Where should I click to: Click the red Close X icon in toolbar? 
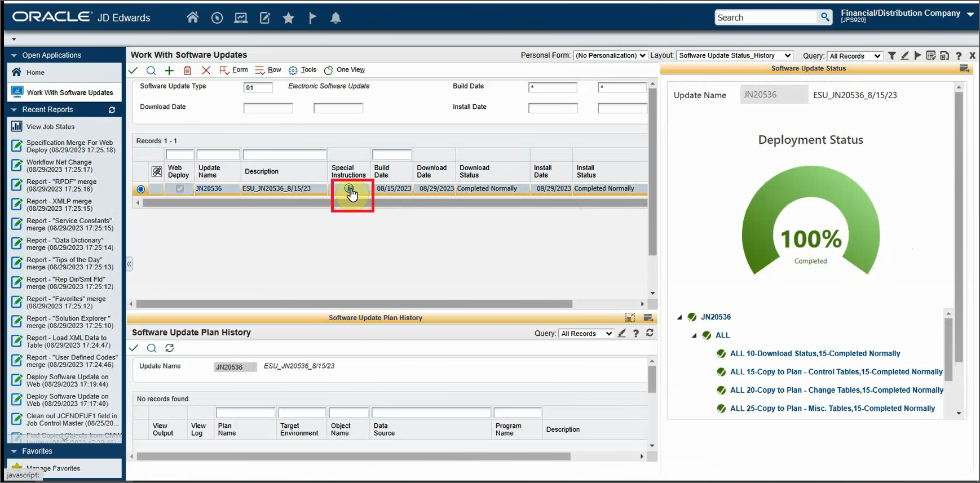pos(206,70)
